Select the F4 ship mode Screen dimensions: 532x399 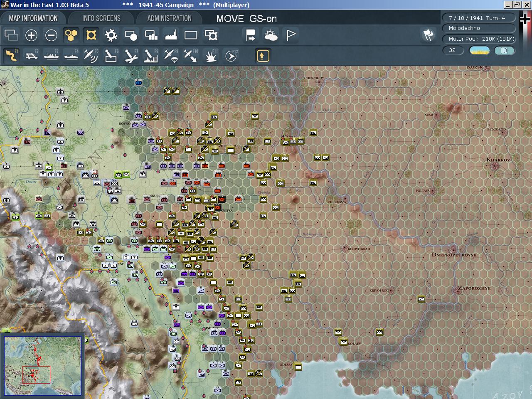click(71, 56)
